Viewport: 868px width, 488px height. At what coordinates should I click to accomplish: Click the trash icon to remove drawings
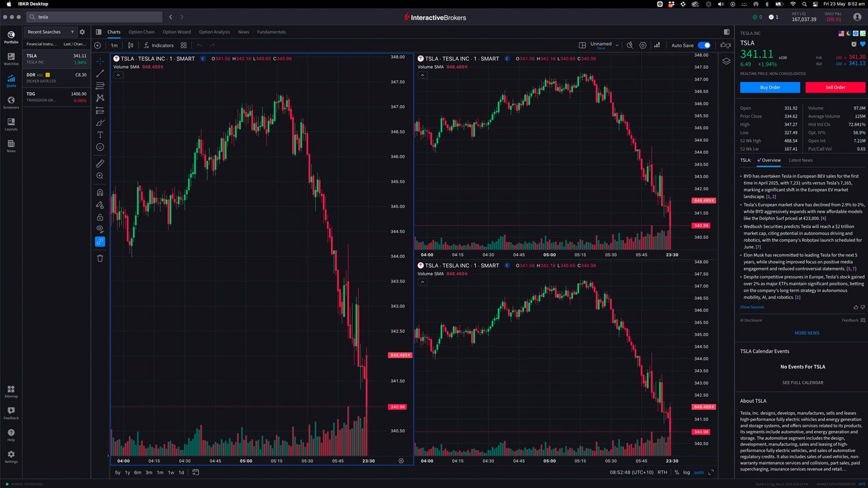pyautogui.click(x=100, y=258)
